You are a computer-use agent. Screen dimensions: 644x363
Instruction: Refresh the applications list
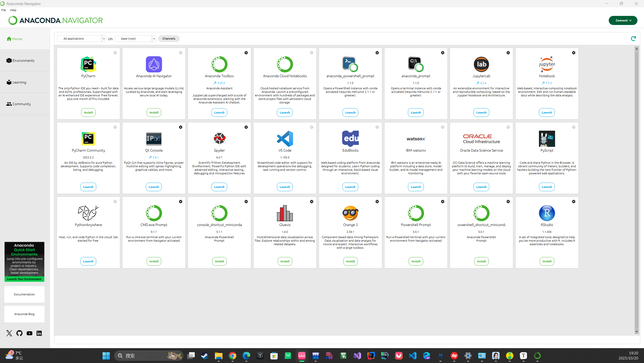633,38
